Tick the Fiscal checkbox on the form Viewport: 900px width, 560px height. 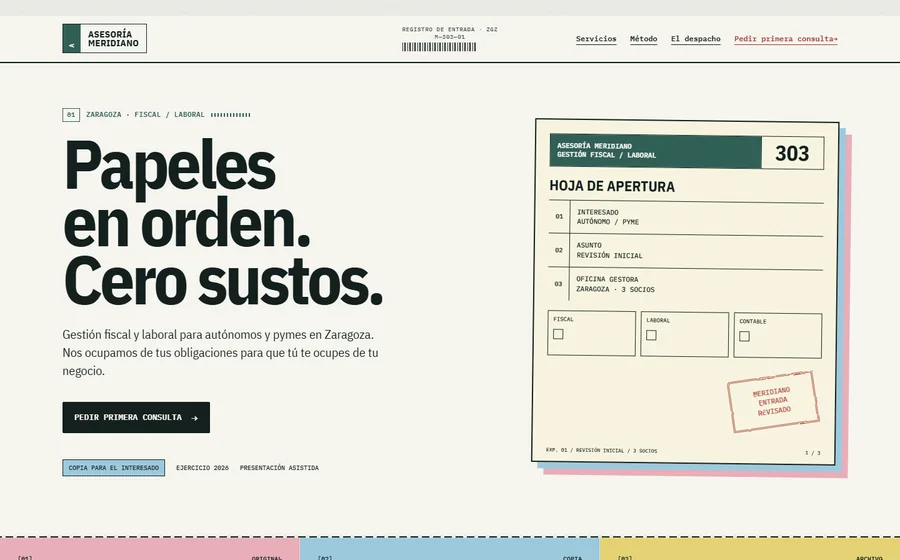(558, 334)
